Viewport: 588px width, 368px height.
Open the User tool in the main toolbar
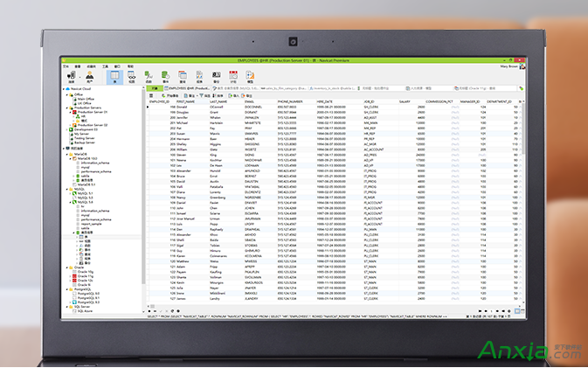pos(90,77)
